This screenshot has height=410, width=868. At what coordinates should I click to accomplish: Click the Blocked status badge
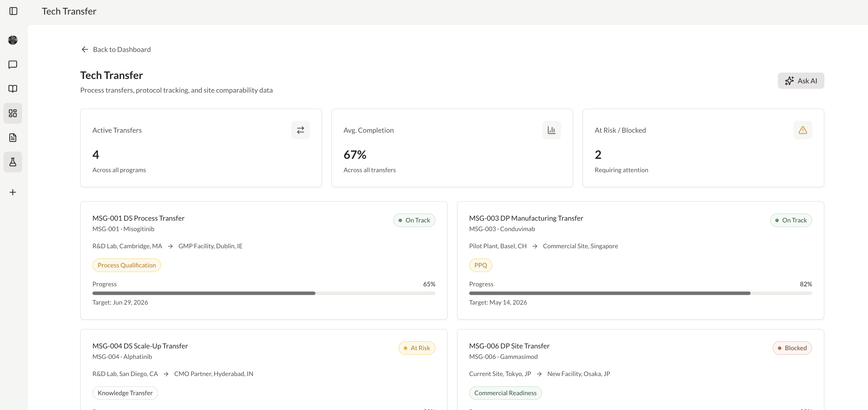(792, 348)
